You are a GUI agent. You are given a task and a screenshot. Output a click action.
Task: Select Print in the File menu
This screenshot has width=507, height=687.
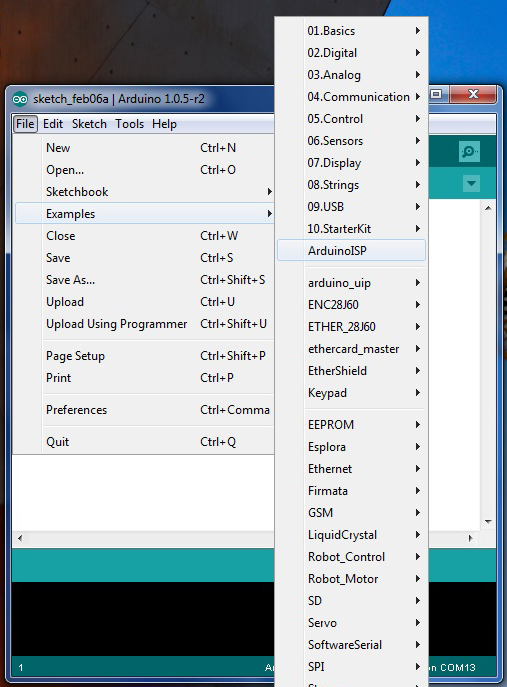(145, 378)
